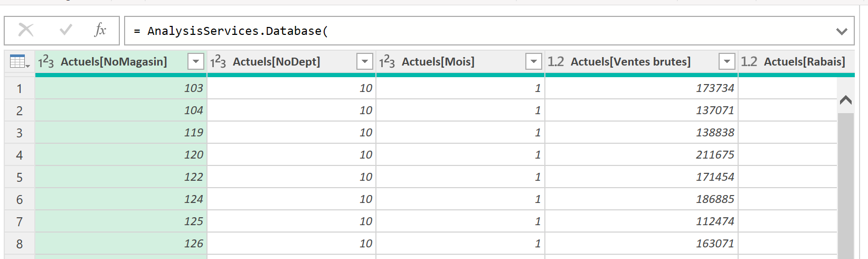868x259 pixels.
Task: Select cell with value 211675
Action: click(x=641, y=155)
